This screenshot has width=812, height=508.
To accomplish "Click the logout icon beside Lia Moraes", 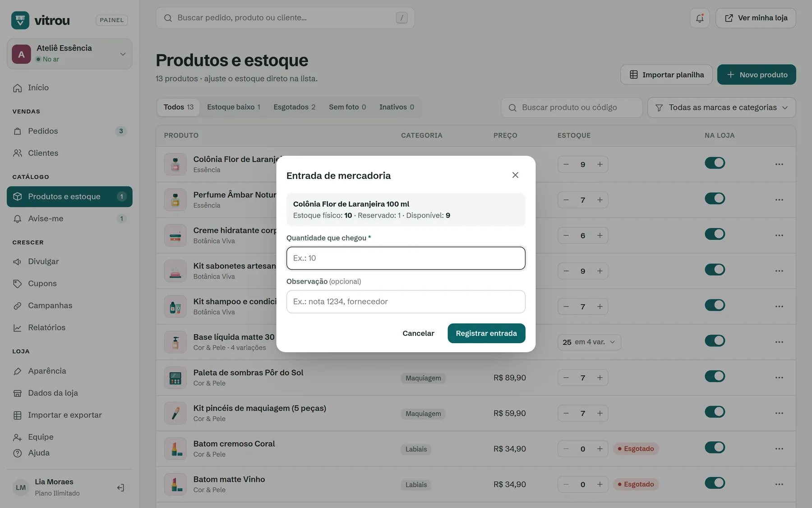I will coord(120,488).
